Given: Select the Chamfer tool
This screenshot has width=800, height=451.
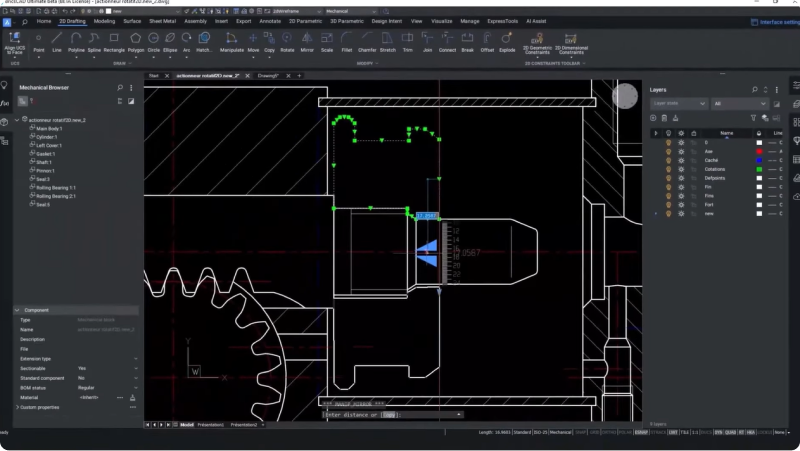Looking at the screenshot, I should pos(367,42).
